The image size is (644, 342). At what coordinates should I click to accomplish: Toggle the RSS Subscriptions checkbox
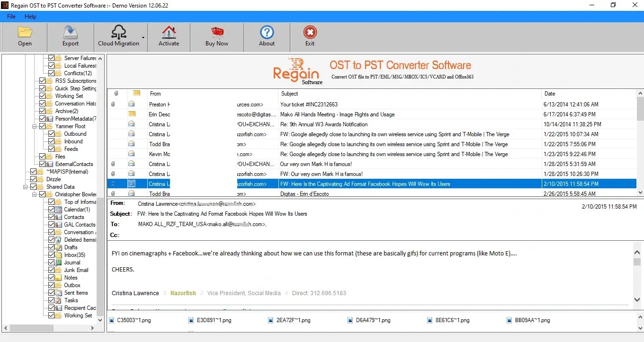click(x=43, y=81)
